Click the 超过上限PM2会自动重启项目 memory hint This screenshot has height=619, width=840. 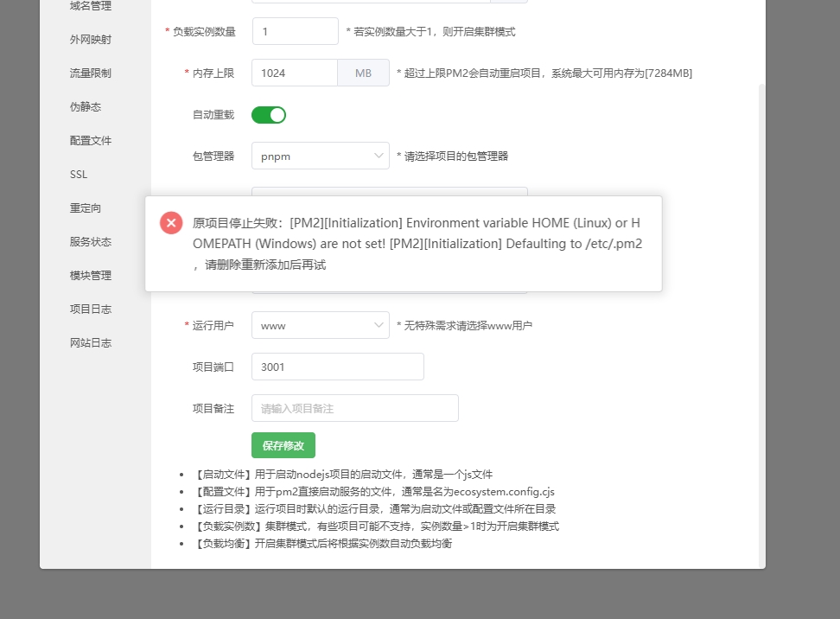[x=544, y=73]
